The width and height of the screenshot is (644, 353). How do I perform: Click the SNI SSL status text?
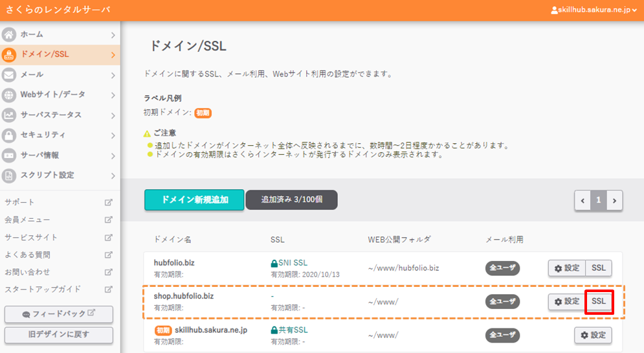(293, 263)
